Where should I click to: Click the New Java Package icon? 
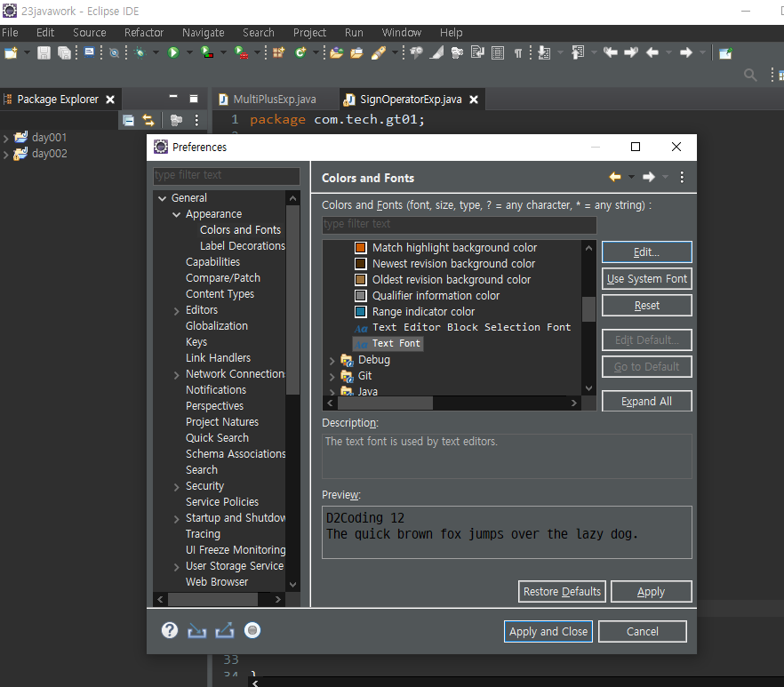click(279, 52)
